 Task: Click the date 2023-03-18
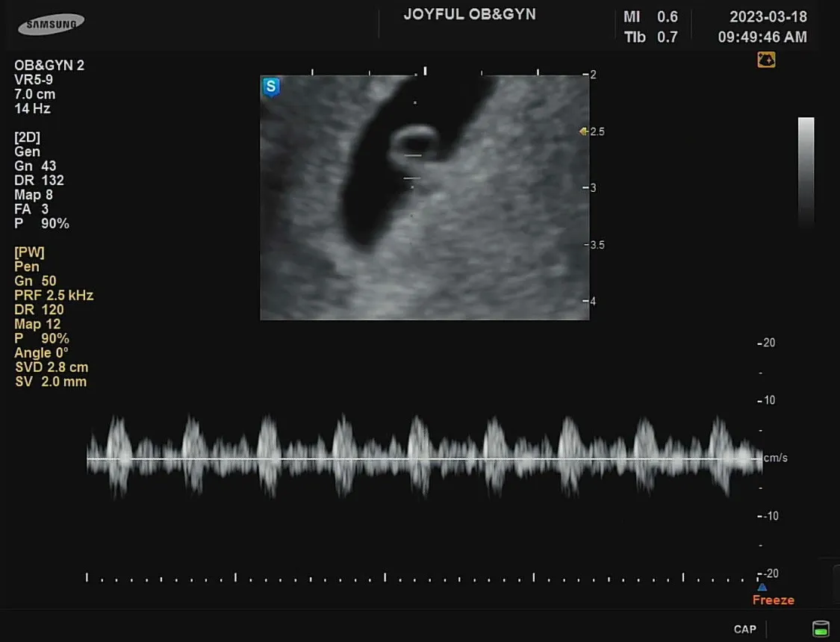(768, 16)
